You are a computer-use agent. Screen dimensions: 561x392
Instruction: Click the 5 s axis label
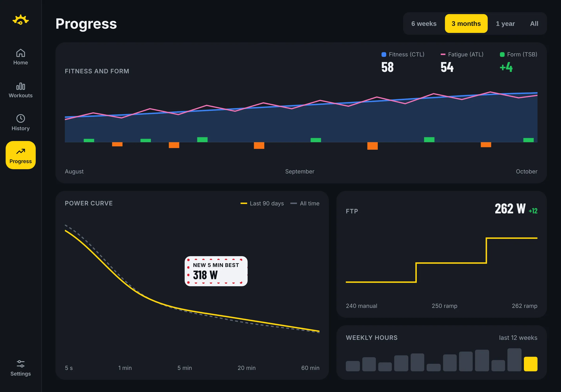[69, 368]
